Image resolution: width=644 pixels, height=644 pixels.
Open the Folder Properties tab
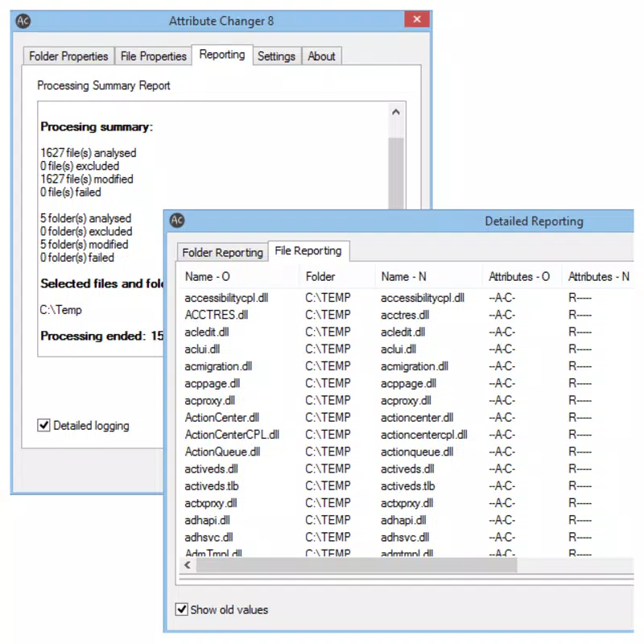coord(68,56)
